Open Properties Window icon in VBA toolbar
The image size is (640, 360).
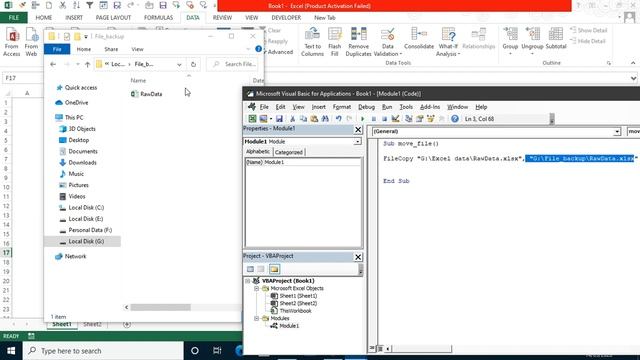click(x=420, y=119)
